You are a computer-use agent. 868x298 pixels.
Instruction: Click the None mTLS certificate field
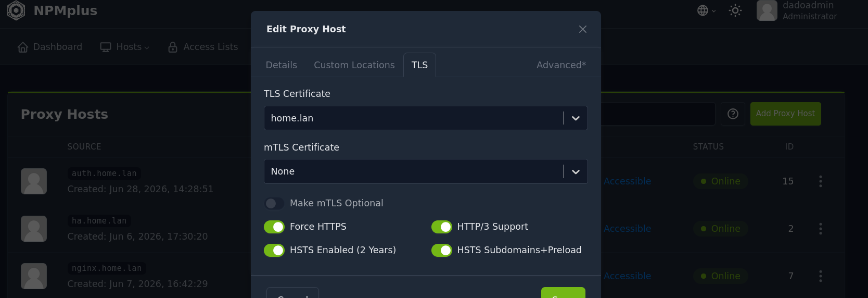426,171
